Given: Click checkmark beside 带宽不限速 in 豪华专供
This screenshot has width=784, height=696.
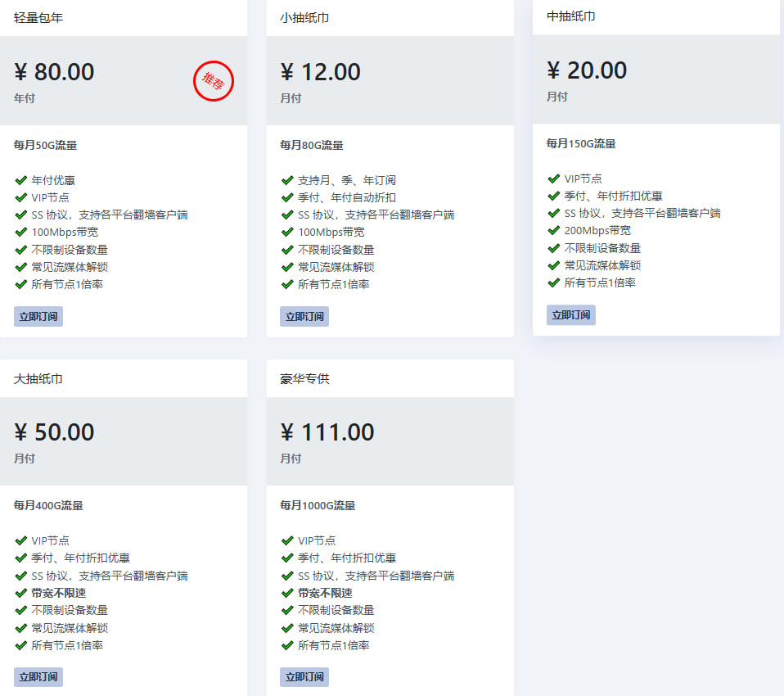Looking at the screenshot, I should pyautogui.click(x=287, y=593).
